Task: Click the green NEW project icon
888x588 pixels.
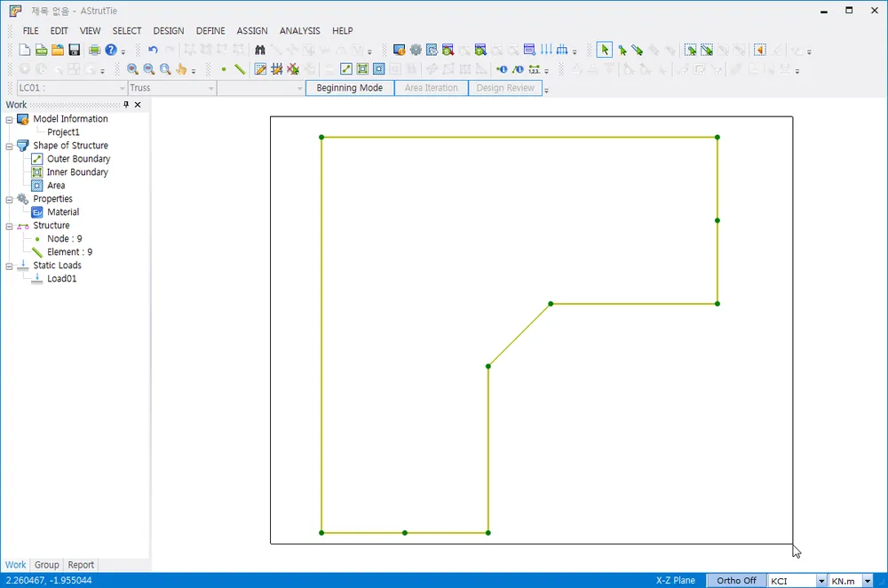Action: pyautogui.click(x=41, y=51)
